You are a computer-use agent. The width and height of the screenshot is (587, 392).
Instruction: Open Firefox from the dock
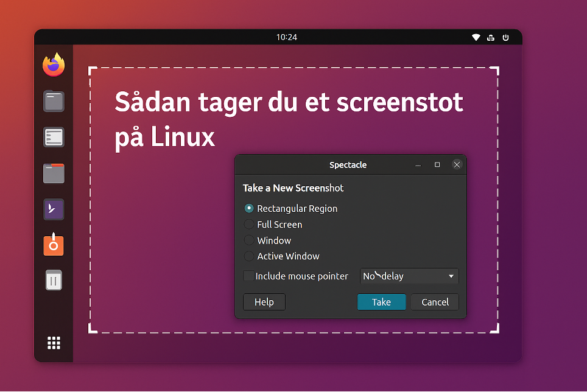tap(54, 64)
